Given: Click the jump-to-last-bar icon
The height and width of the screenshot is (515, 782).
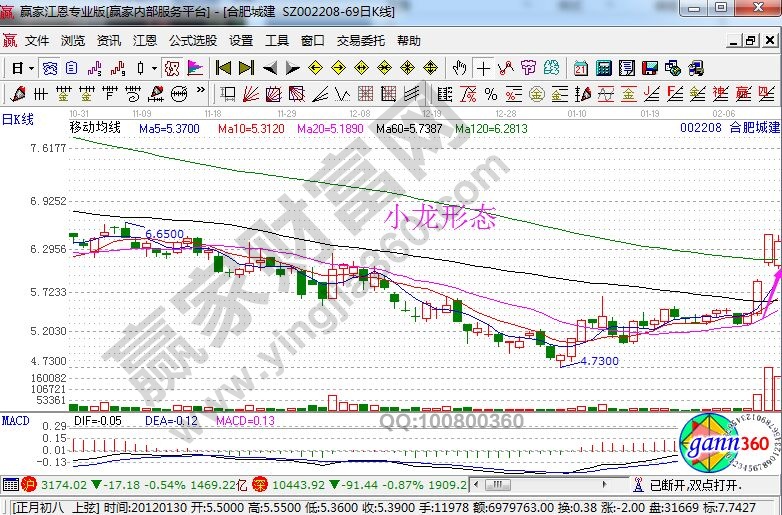Looking at the screenshot, I should coord(246,68).
